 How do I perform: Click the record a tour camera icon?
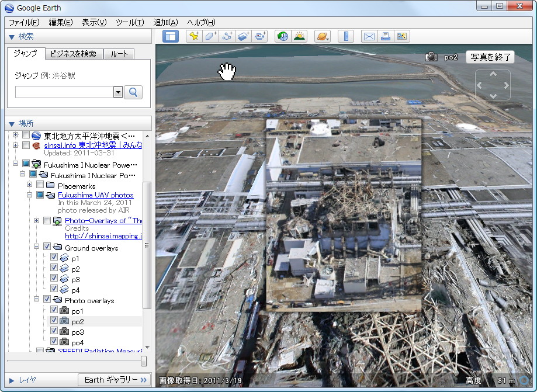pos(261,36)
